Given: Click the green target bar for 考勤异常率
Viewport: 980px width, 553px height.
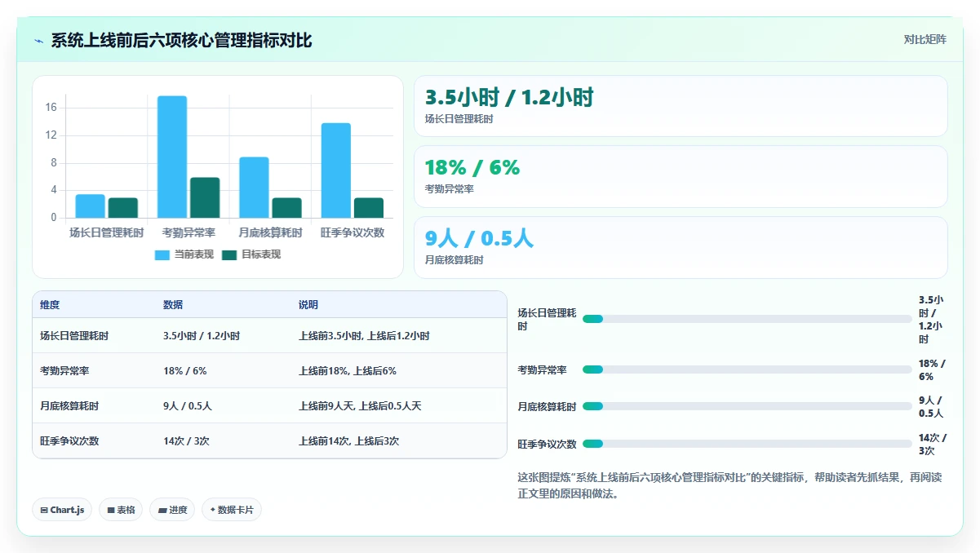Looking at the screenshot, I should [x=205, y=197].
